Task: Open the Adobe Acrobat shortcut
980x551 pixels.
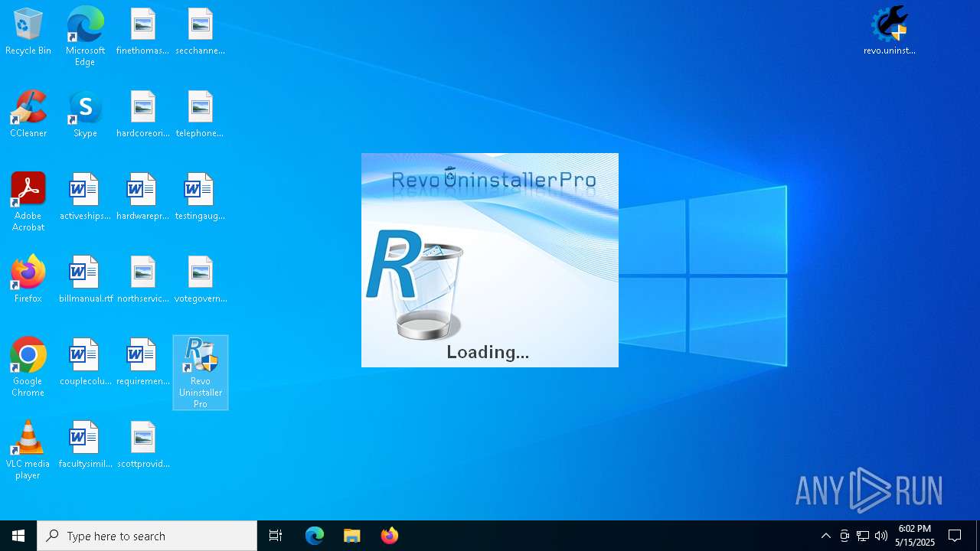Action: 28,202
